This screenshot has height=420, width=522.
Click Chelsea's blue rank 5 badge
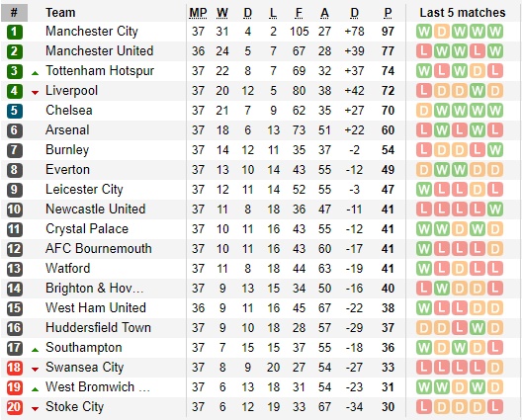tap(15, 111)
